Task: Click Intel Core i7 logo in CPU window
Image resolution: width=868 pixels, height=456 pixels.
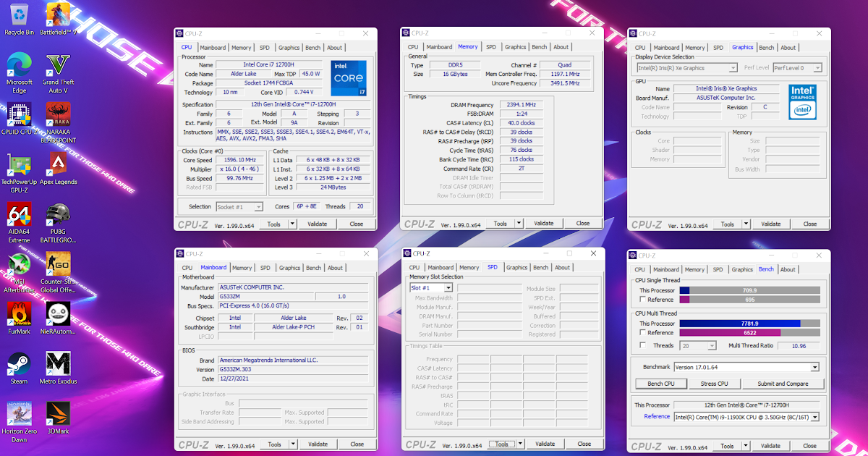Action: coord(349,78)
